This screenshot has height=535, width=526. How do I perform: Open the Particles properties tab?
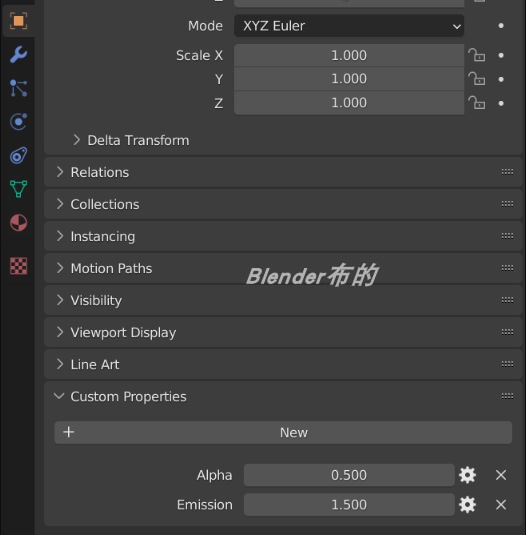tap(18, 88)
